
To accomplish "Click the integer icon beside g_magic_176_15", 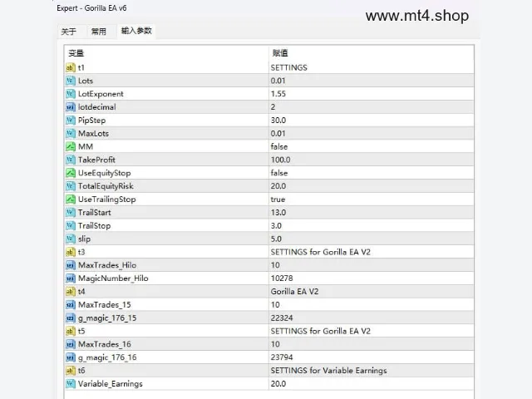I will click(x=70, y=318).
